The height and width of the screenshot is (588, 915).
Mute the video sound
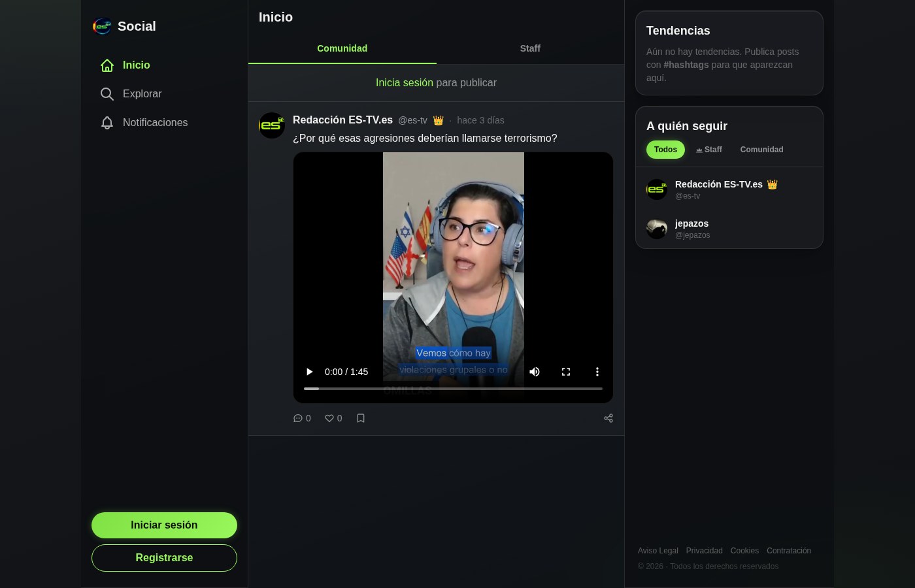pos(535,372)
